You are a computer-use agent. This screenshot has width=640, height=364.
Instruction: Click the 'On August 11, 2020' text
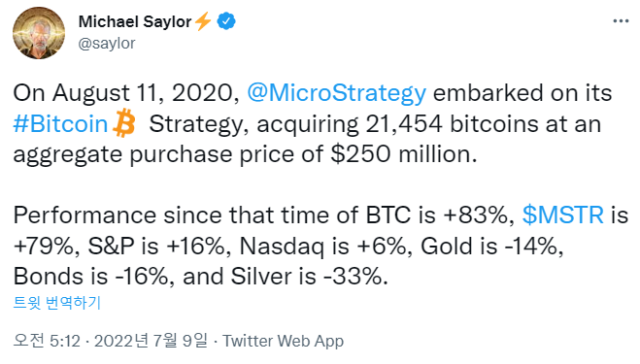pos(126,93)
